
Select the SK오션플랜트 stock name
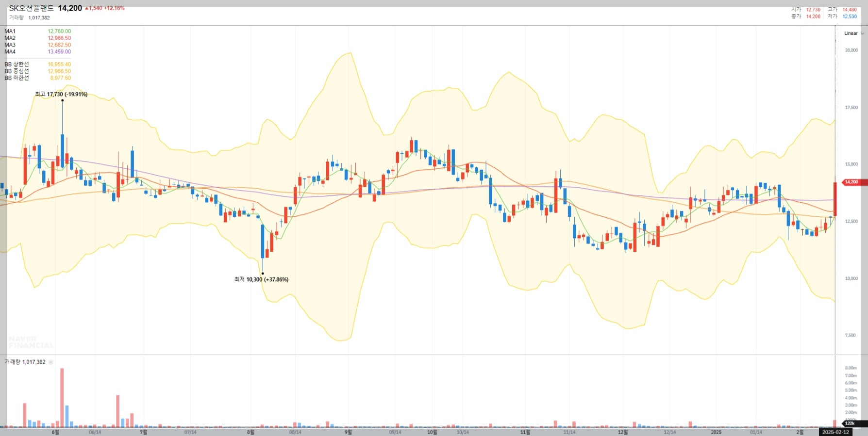click(x=31, y=8)
